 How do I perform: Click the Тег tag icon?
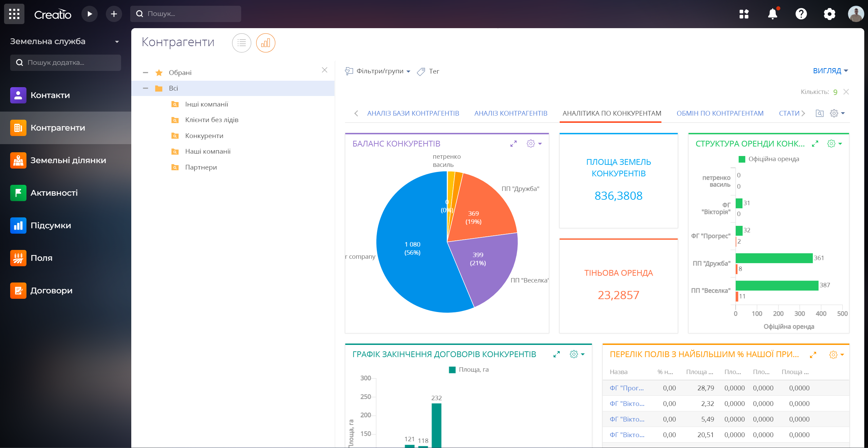tap(421, 72)
